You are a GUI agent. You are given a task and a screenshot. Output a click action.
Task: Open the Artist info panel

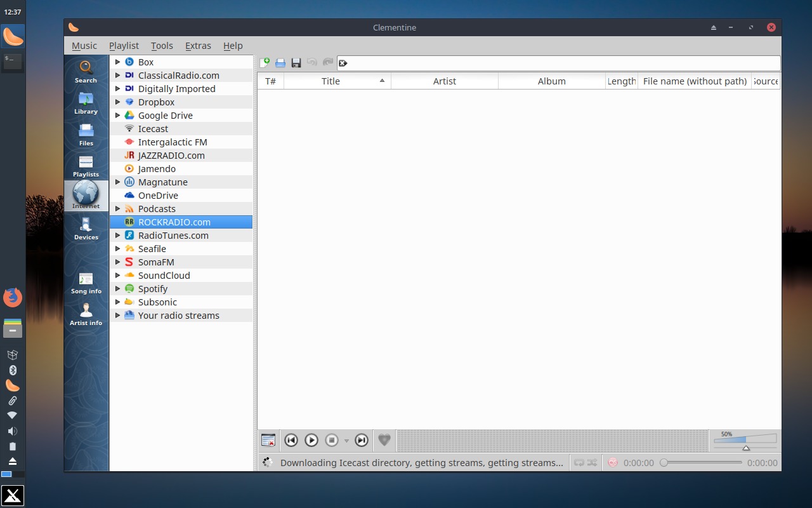[x=86, y=313]
